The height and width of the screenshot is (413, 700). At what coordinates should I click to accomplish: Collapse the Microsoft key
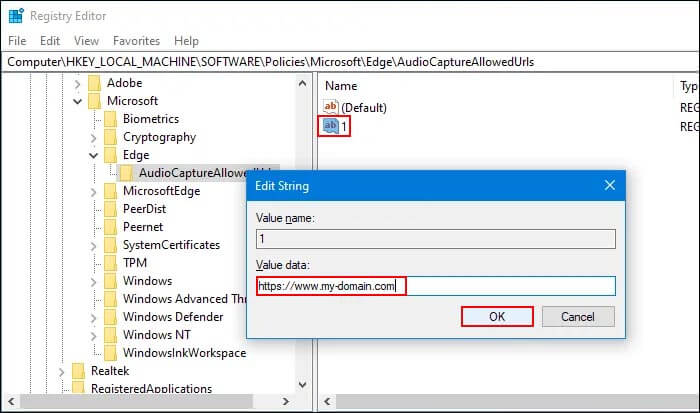pos(77,101)
